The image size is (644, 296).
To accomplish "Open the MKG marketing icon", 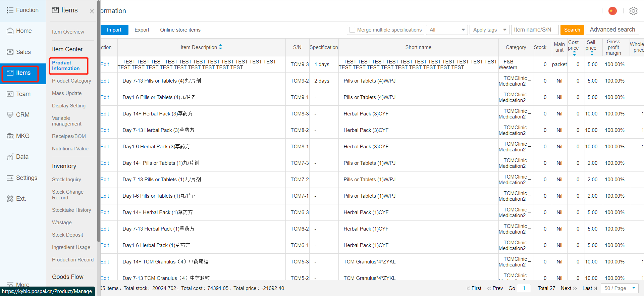I will (x=10, y=136).
